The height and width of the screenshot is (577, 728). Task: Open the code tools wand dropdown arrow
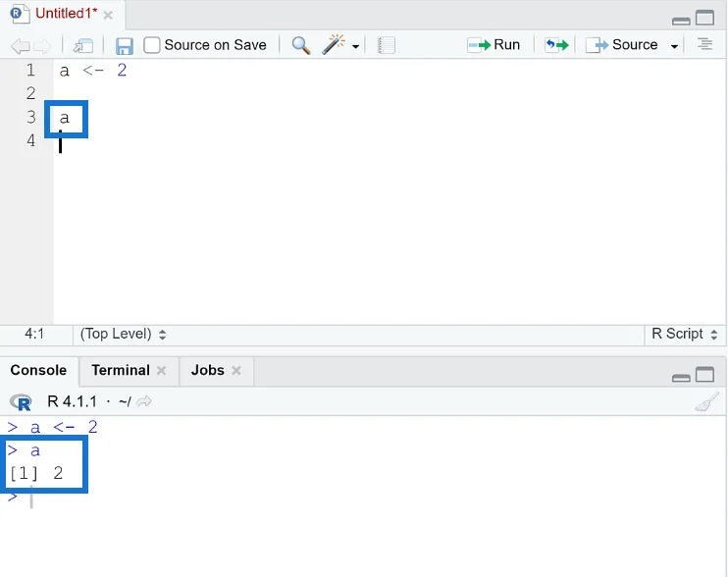pos(355,46)
